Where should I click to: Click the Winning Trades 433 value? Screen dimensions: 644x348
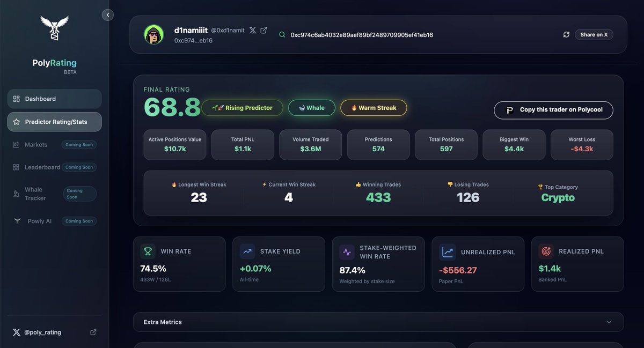[x=378, y=197]
